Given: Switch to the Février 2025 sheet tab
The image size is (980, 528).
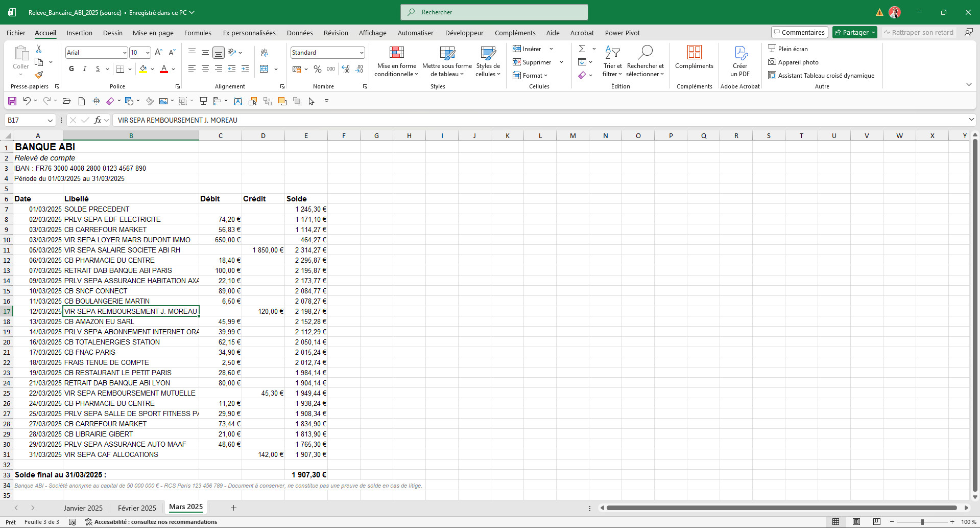Looking at the screenshot, I should (x=137, y=508).
